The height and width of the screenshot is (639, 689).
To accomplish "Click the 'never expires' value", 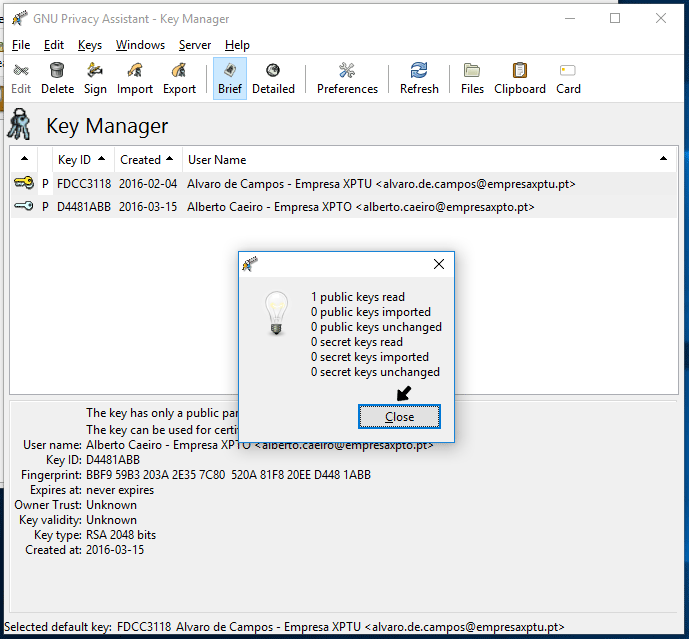I will 120,490.
